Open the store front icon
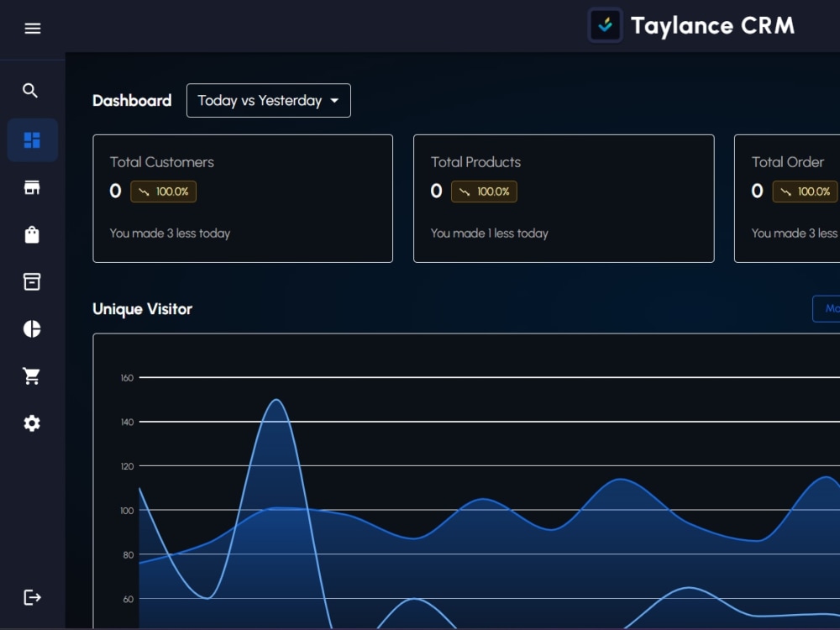840x630 pixels. click(x=32, y=187)
